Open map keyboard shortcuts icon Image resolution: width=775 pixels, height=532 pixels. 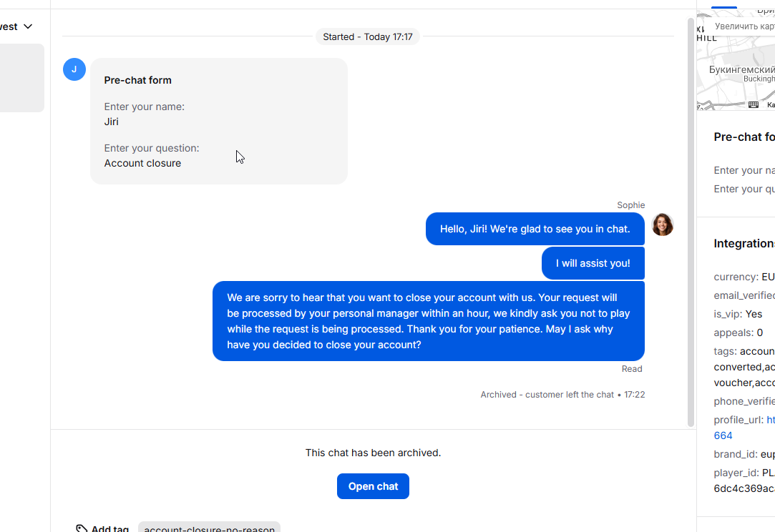click(754, 104)
